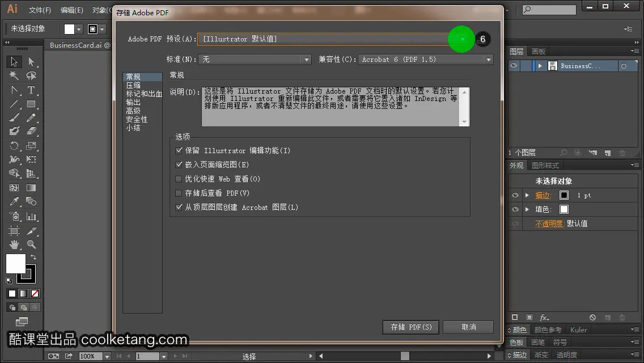The image size is (644, 363).
Task: Open the Layers panel flyout menu
Action: 635,51
